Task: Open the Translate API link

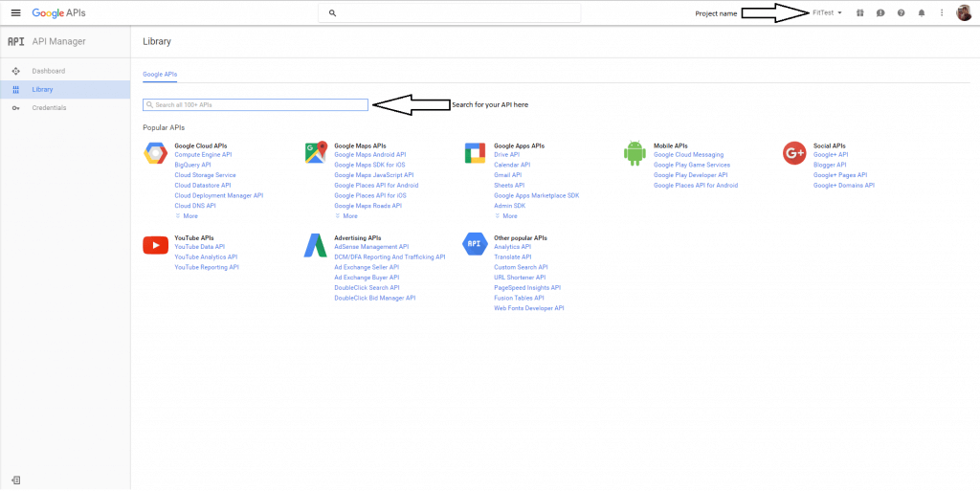Action: tap(513, 257)
